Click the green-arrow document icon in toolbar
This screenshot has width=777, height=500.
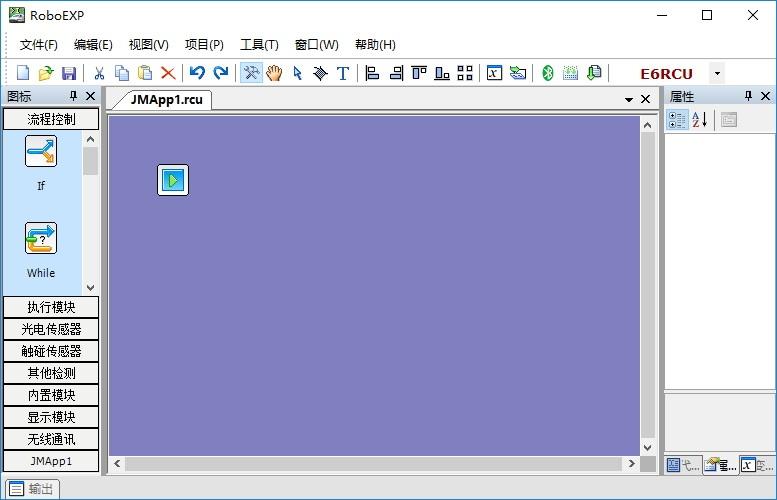[594, 73]
